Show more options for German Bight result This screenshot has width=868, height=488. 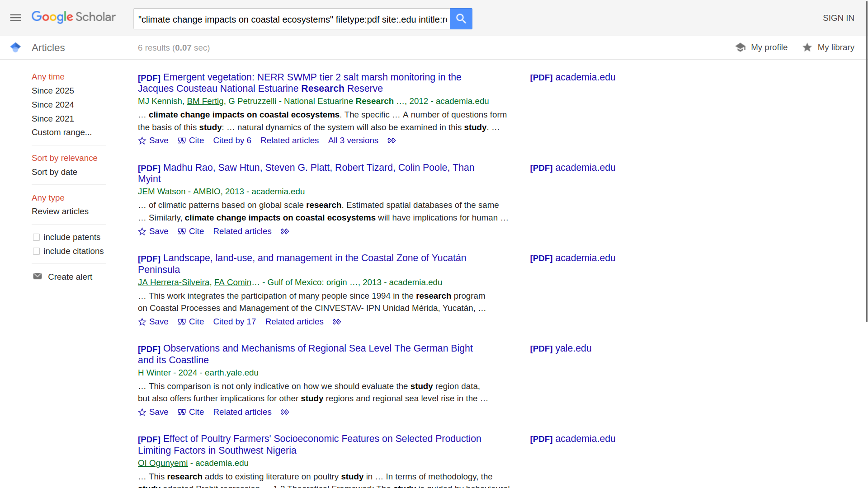coord(285,412)
